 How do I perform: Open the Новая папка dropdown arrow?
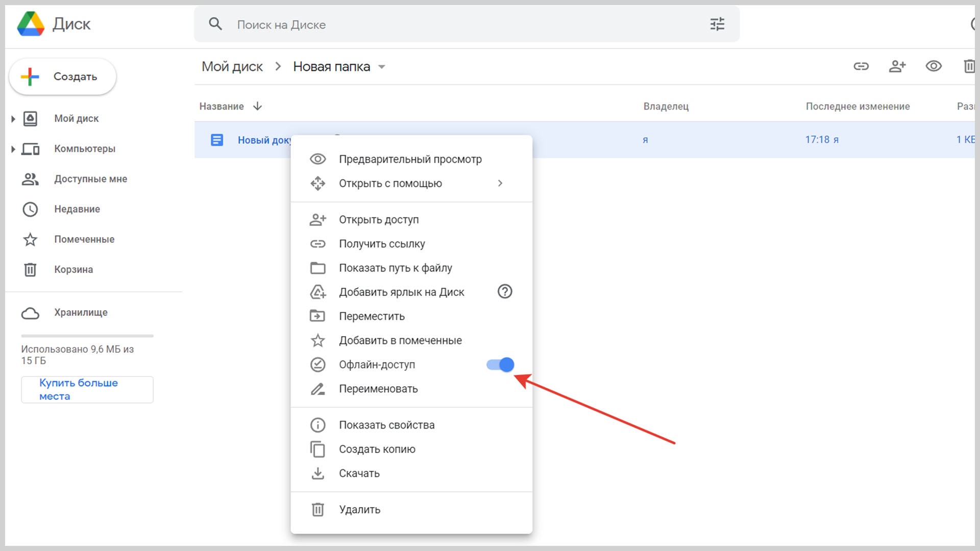(382, 67)
